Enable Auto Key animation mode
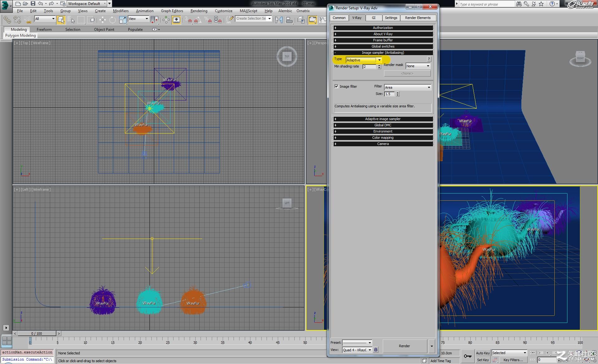598x364 pixels. (482, 353)
